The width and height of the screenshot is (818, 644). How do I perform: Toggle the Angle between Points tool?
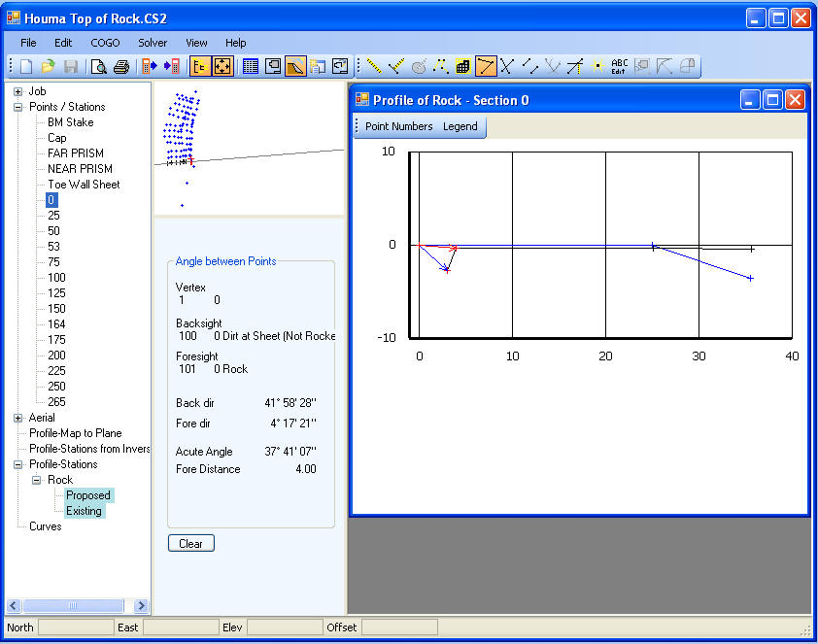click(486, 66)
